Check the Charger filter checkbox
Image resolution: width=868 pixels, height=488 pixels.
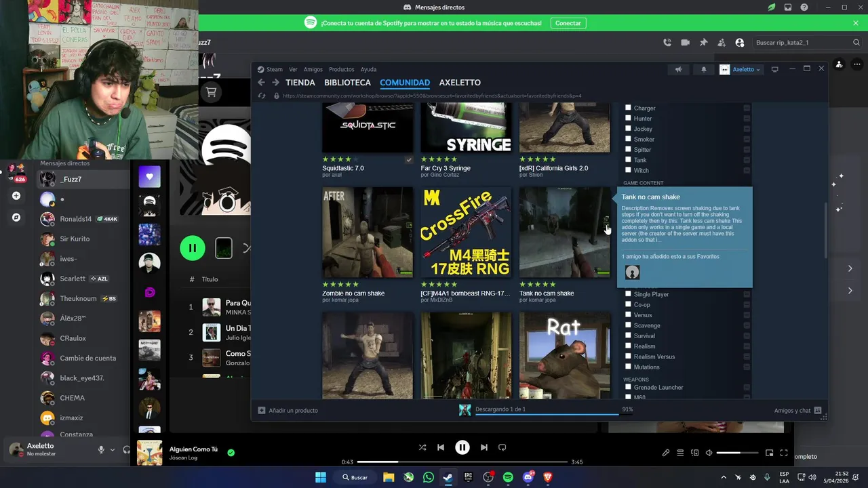[628, 108]
